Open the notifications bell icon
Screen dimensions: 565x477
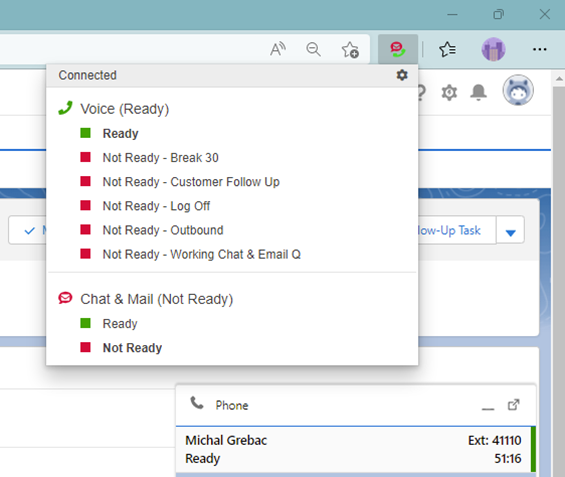click(479, 93)
